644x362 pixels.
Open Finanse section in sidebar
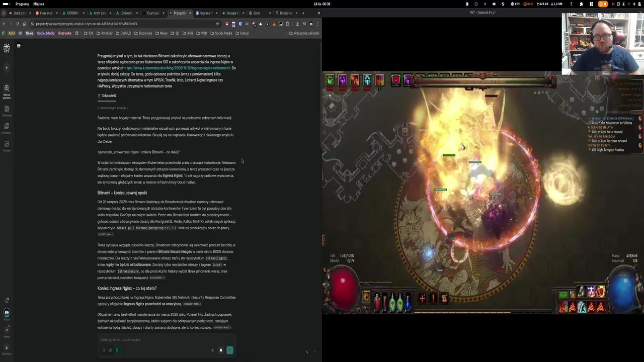7,146
